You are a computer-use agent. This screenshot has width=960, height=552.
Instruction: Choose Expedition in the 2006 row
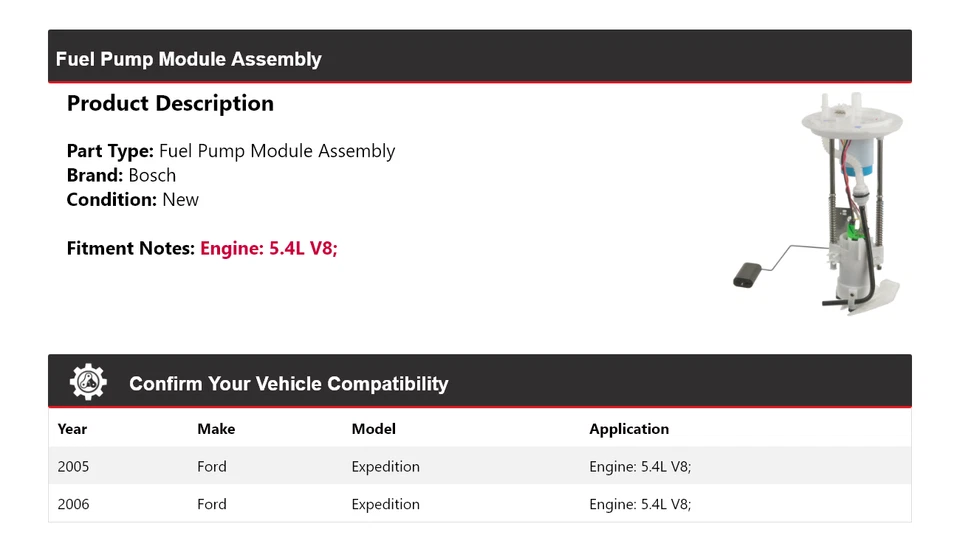[x=385, y=504]
